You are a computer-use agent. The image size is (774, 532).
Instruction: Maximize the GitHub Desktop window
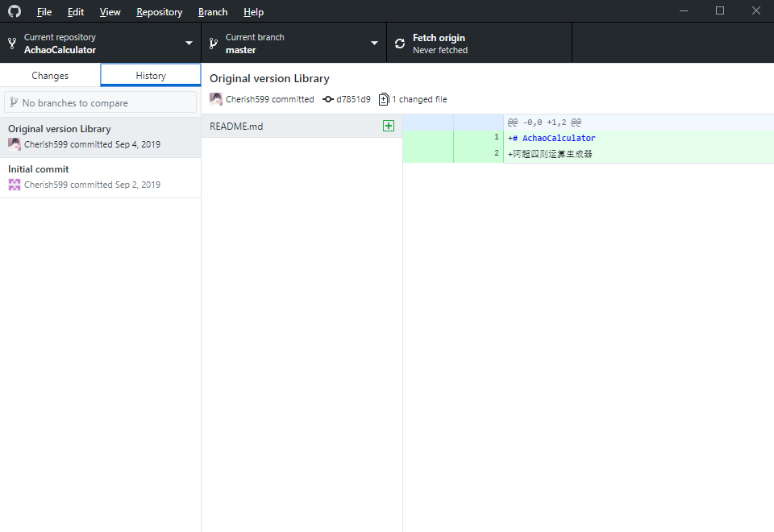[x=720, y=10]
